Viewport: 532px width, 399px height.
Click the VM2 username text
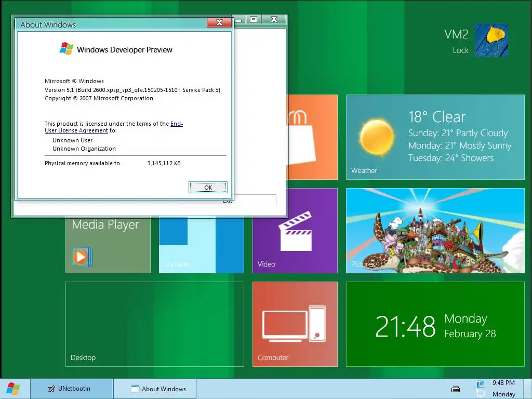coord(456,34)
